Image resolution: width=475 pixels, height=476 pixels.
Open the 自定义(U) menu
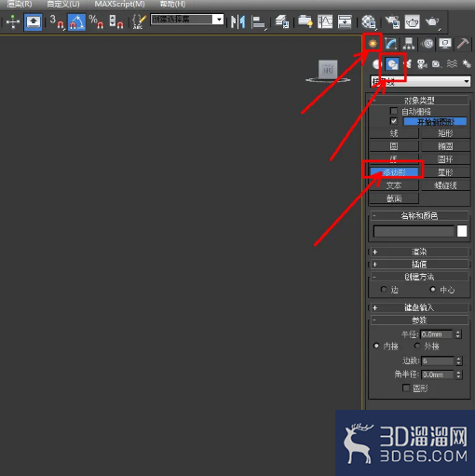coord(63,5)
